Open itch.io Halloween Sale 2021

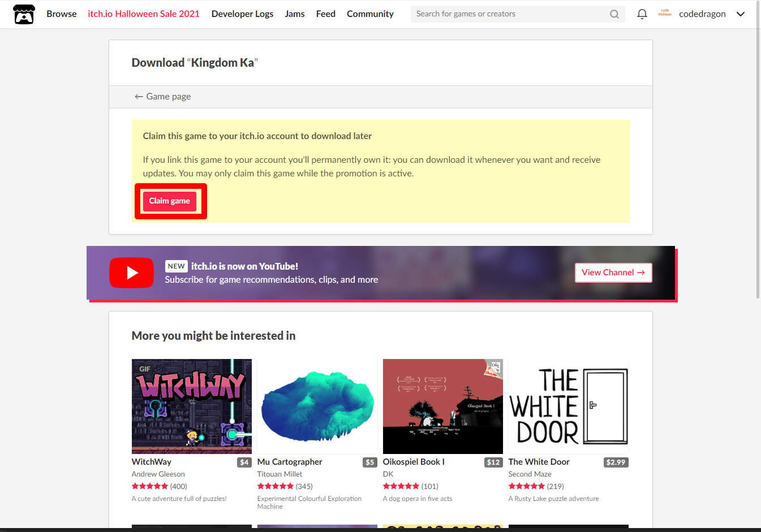144,14
